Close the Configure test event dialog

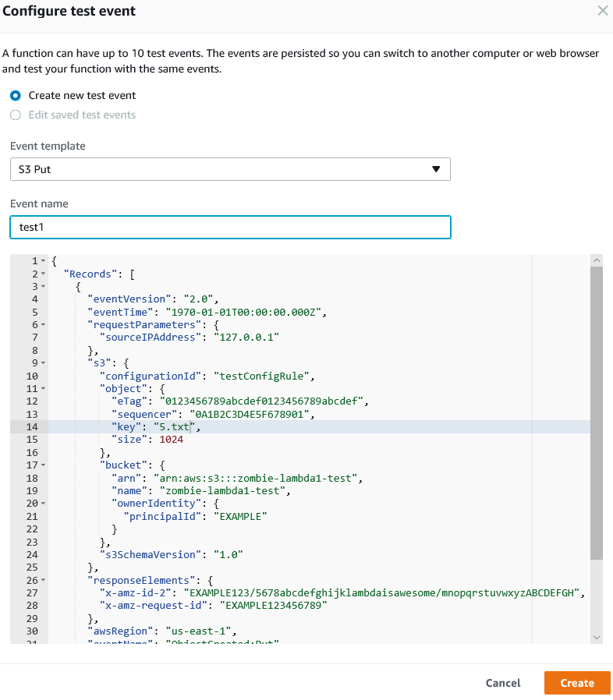[602, 11]
